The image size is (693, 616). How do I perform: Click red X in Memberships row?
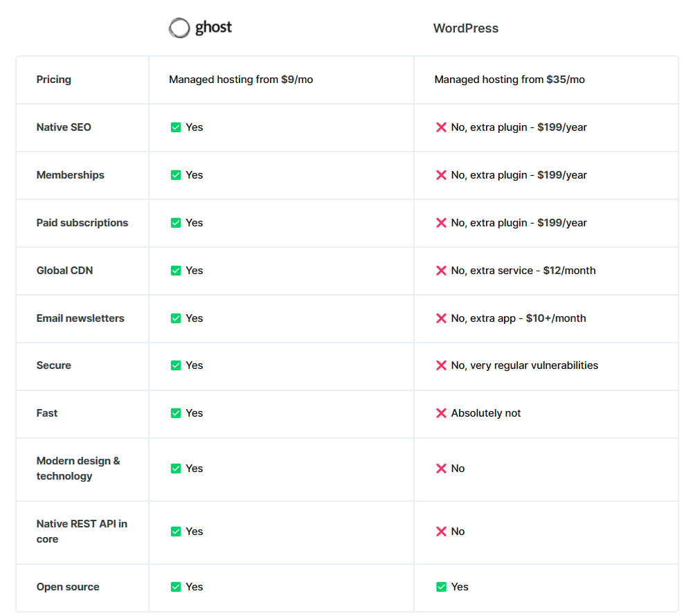tap(441, 175)
